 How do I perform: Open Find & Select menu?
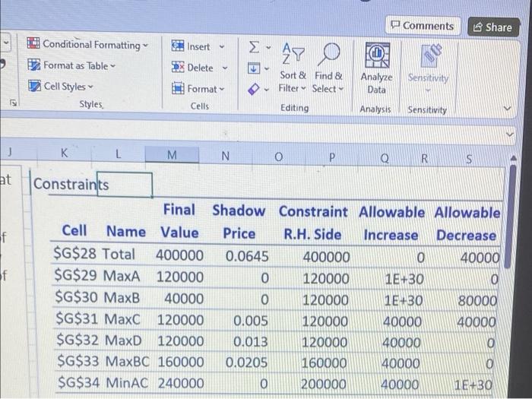328,68
